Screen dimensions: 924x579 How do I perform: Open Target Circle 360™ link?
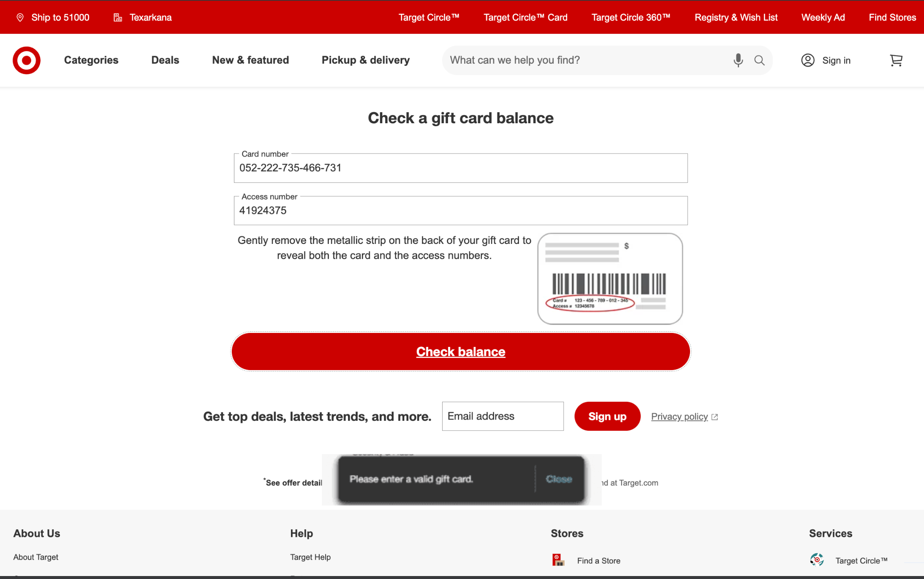[x=631, y=17]
